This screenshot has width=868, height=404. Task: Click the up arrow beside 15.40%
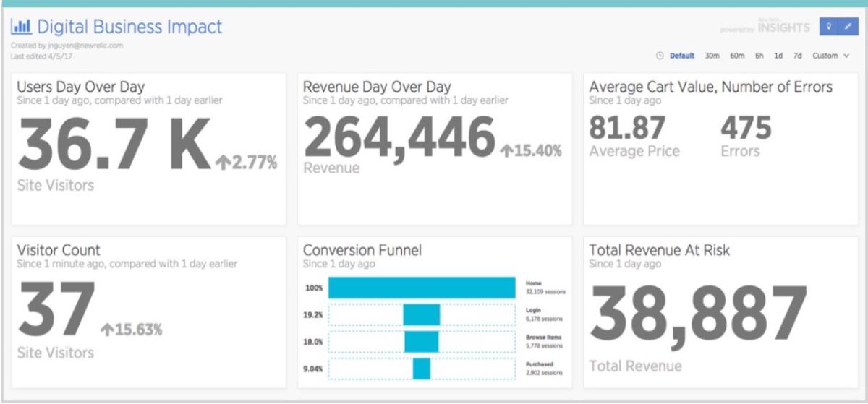coord(508,151)
